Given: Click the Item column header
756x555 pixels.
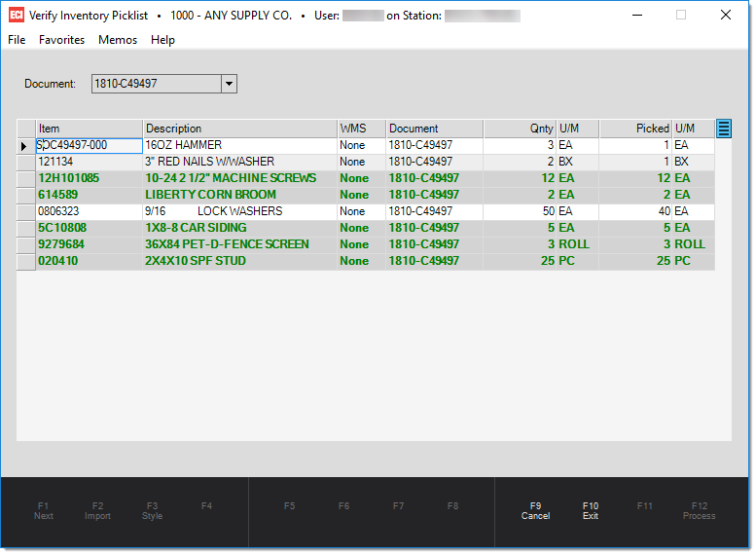Looking at the screenshot, I should pos(90,129).
